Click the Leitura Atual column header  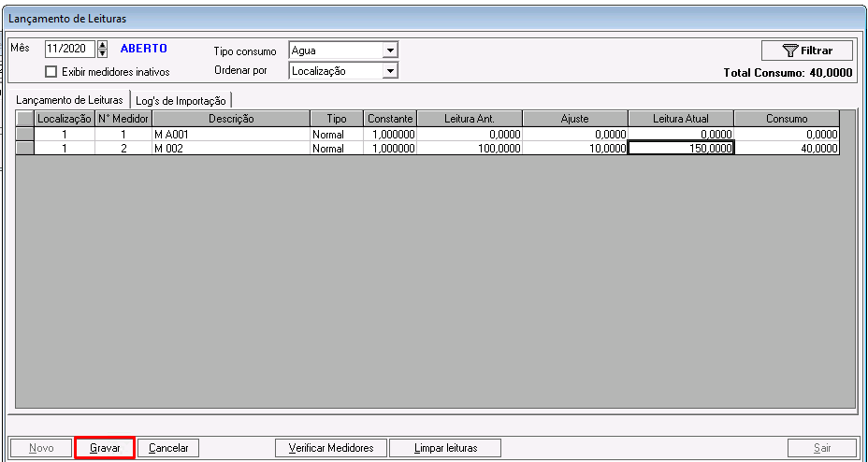[x=681, y=119]
